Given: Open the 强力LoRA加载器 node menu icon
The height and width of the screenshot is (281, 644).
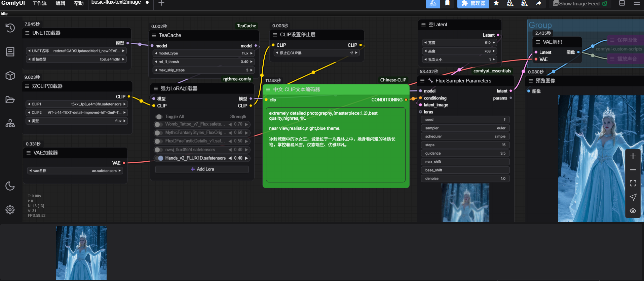Looking at the screenshot, I should (x=156, y=89).
